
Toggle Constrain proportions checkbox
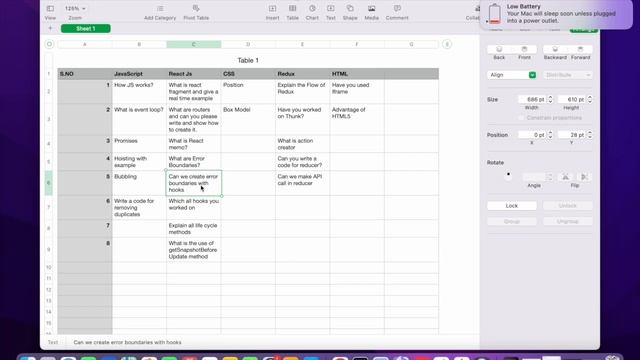[x=521, y=118]
